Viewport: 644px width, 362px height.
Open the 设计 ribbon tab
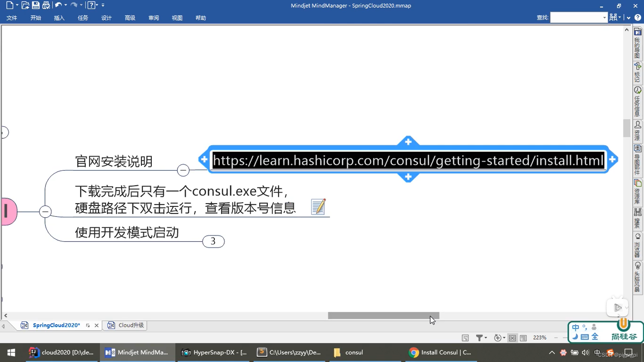pos(106,18)
